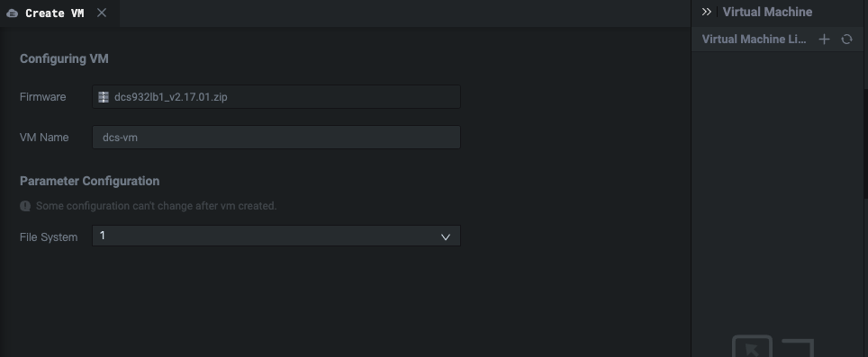Switch to the Create VM tab
Image resolution: width=868 pixels, height=357 pixels.
(55, 13)
